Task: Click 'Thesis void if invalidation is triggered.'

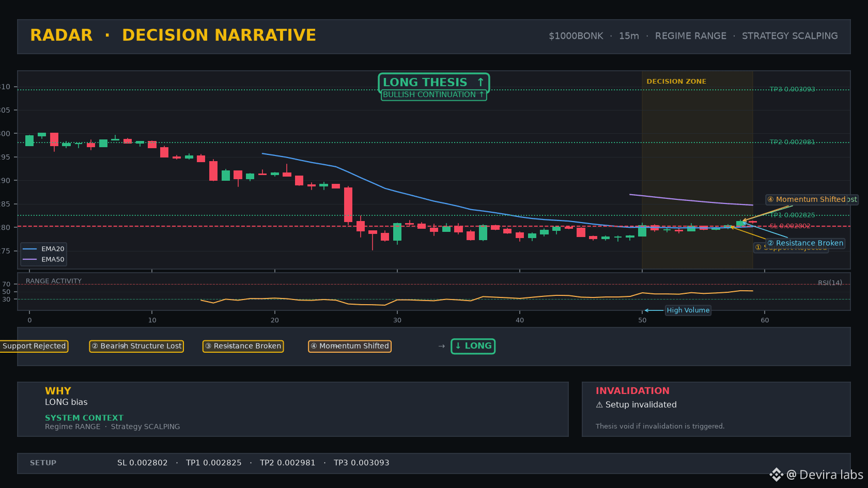Action: click(660, 426)
